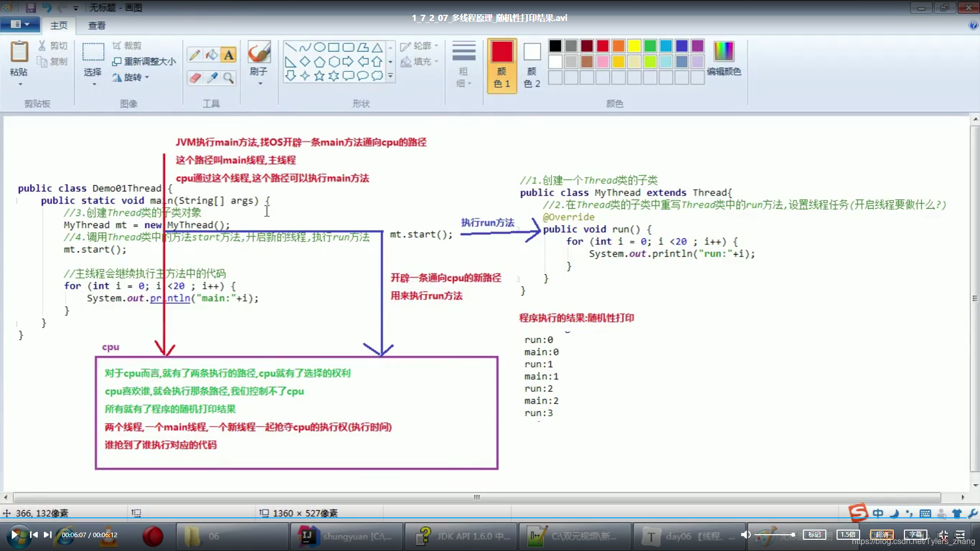Pick the green color swatch
Viewport: 980px width, 551px height.
click(650, 46)
